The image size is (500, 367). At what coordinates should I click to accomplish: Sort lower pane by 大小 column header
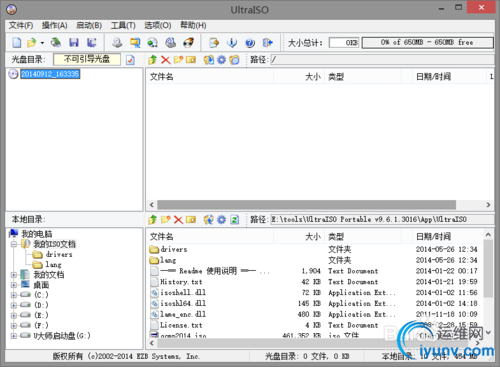[299, 237]
